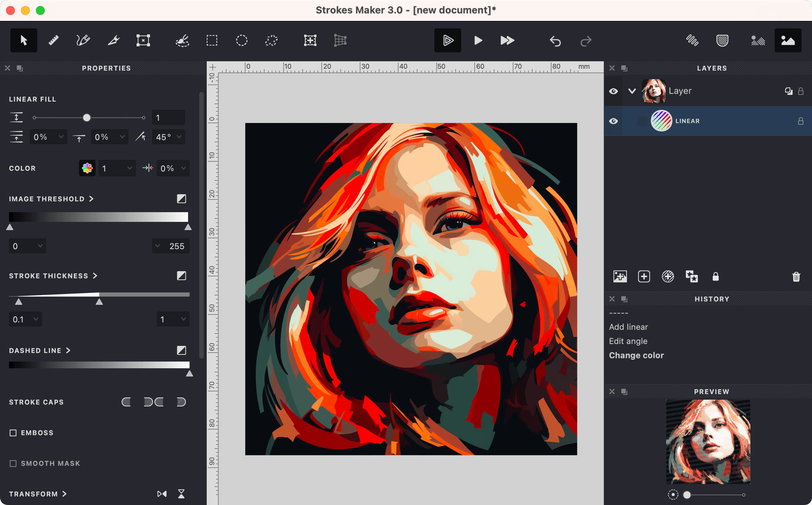The width and height of the screenshot is (812, 505).
Task: Click the add stroke fill circle icon
Action: 668,276
